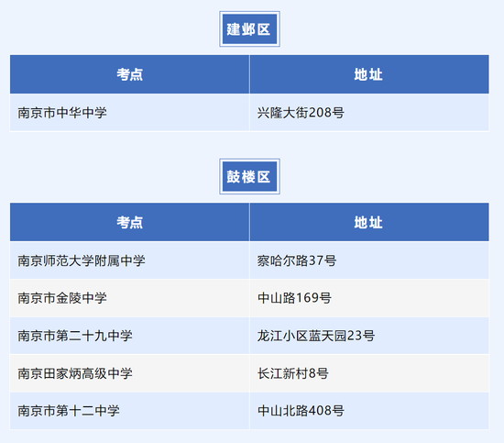Click the 鼓楼区 district heading badge
The height and width of the screenshot is (443, 504).
coord(249,176)
